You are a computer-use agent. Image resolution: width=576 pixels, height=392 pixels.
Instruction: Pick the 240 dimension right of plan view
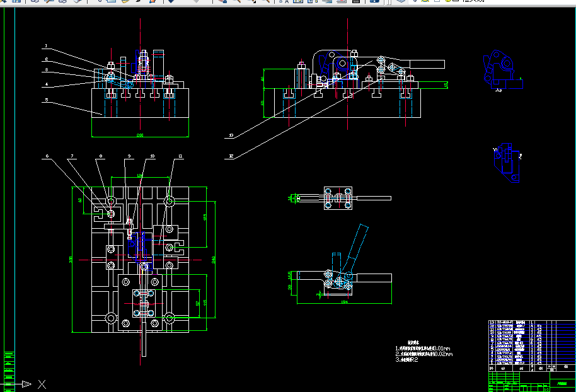tap(214, 260)
